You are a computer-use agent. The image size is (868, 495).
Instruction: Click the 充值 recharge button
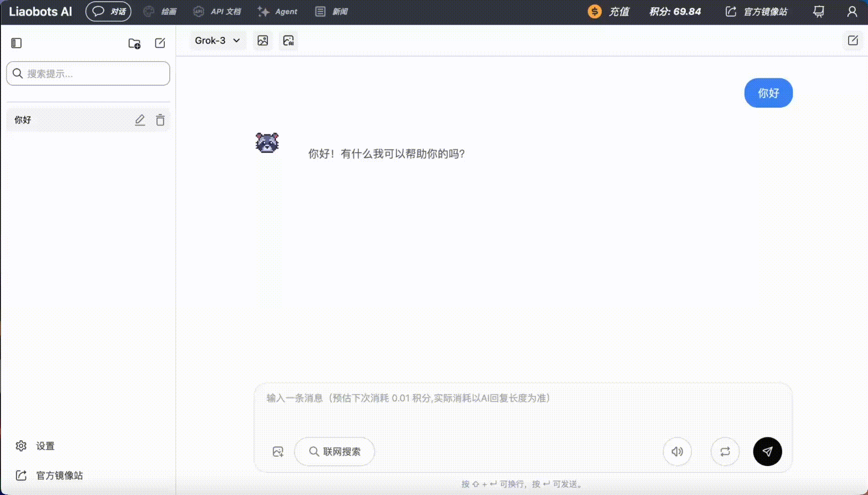611,11
